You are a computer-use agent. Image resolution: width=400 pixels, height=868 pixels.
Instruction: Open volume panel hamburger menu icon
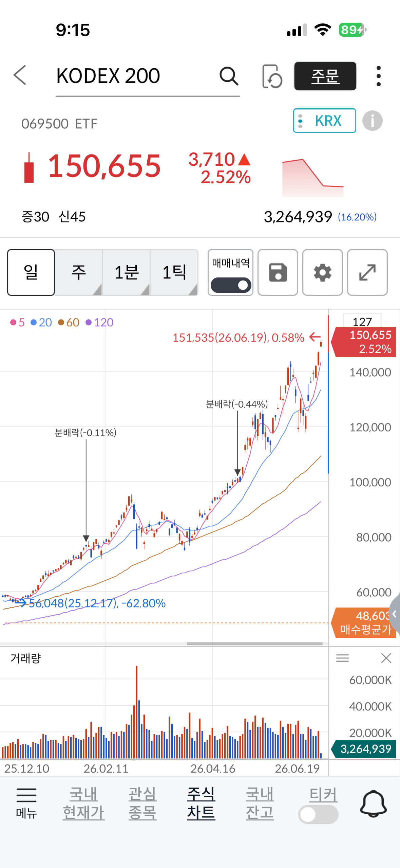342,658
